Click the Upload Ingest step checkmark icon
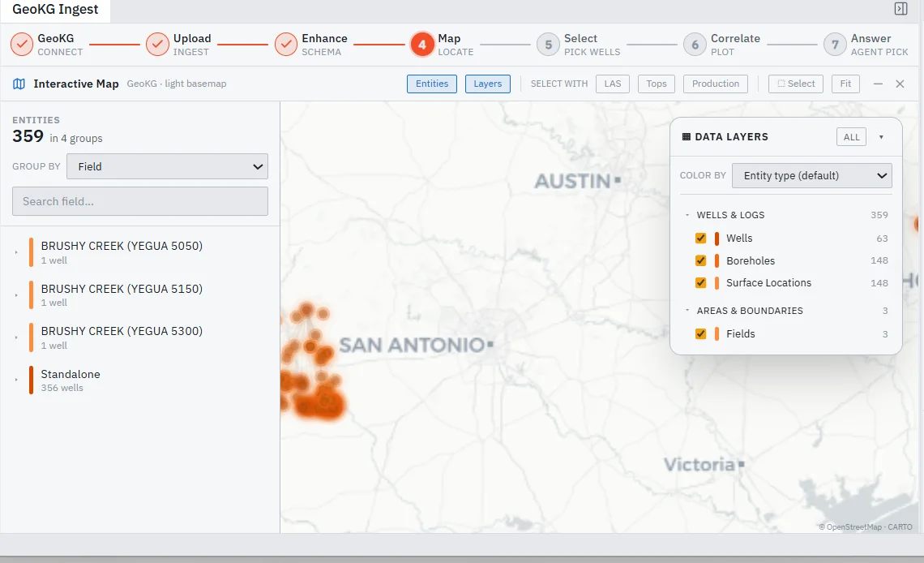The image size is (924, 563). click(157, 45)
